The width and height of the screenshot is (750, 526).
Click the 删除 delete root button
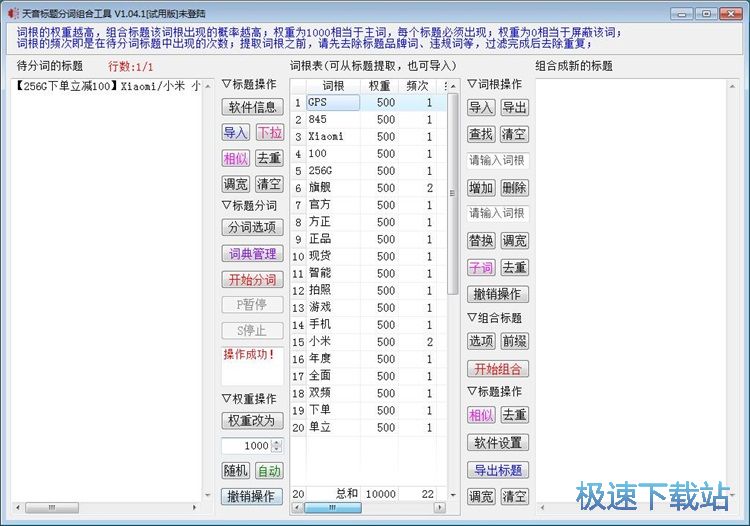(514, 188)
